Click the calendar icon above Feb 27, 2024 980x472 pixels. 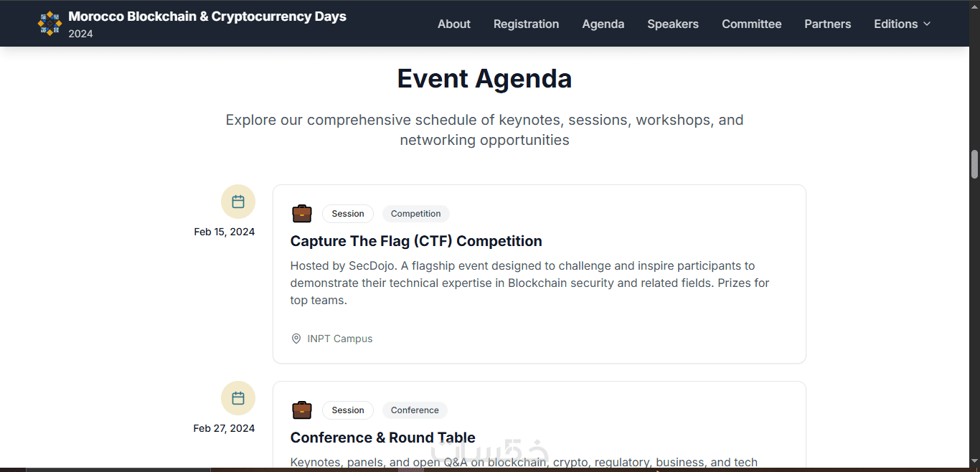point(238,398)
